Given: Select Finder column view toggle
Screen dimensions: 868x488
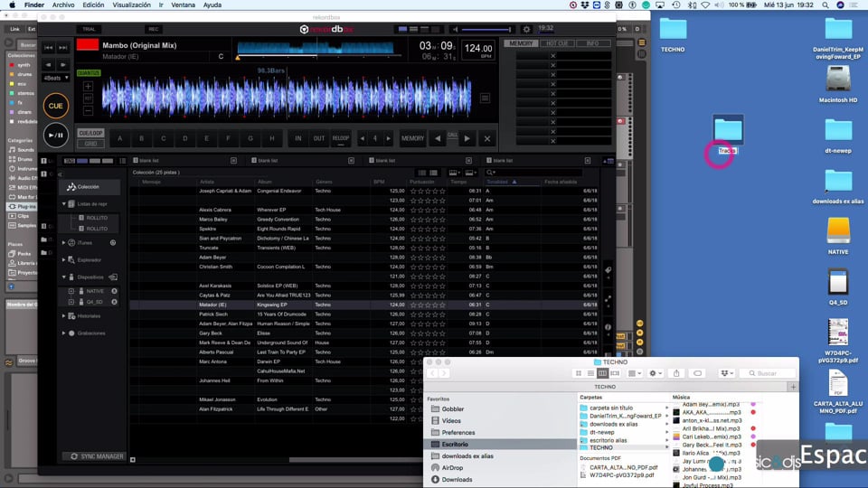Looking at the screenshot, I should tap(602, 373).
